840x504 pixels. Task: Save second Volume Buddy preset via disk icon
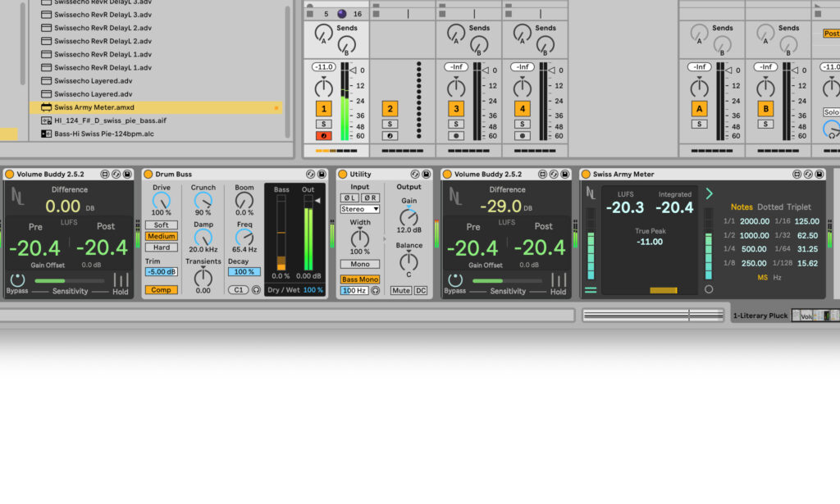click(564, 175)
